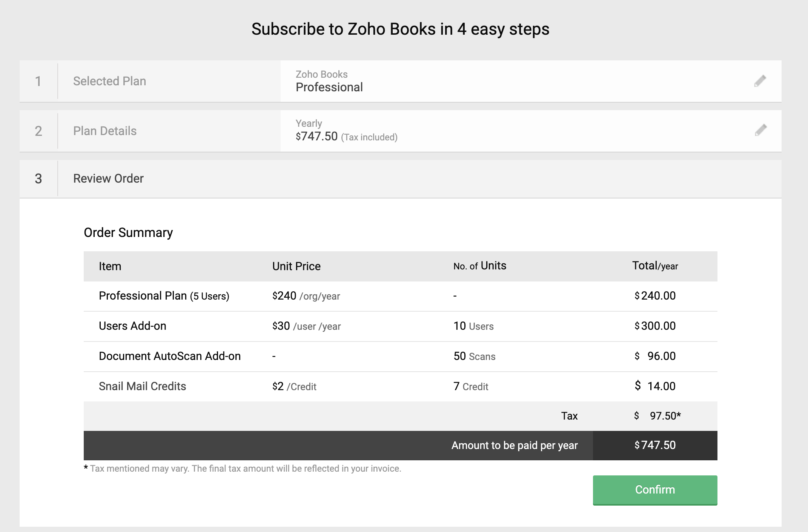The height and width of the screenshot is (532, 808).
Task: Click pencil icon to edit Selected Plan
Action: [760, 81]
